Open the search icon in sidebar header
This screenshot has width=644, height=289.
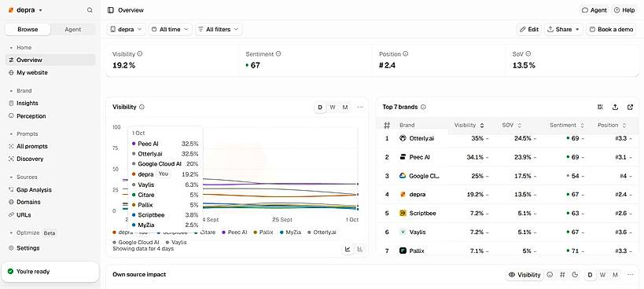point(90,10)
